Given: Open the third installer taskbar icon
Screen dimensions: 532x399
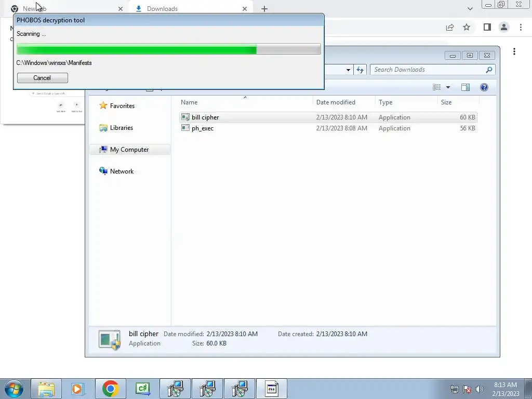Looking at the screenshot, I should click(240, 389).
